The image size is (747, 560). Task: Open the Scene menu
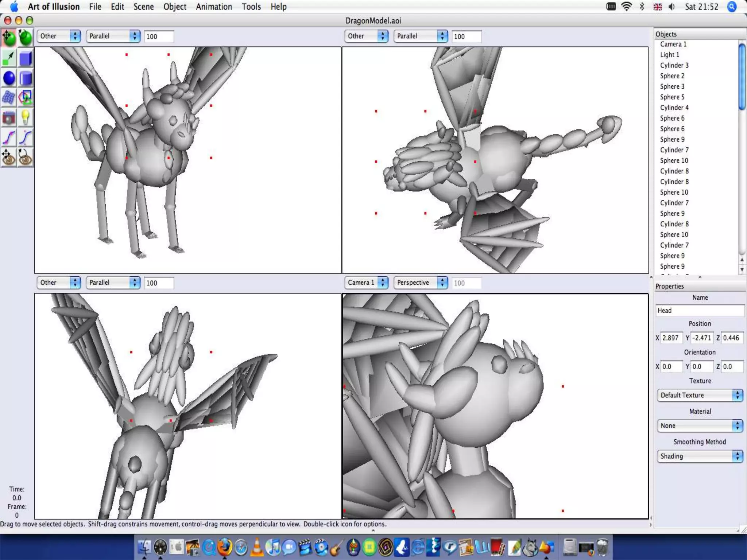pyautogui.click(x=143, y=7)
